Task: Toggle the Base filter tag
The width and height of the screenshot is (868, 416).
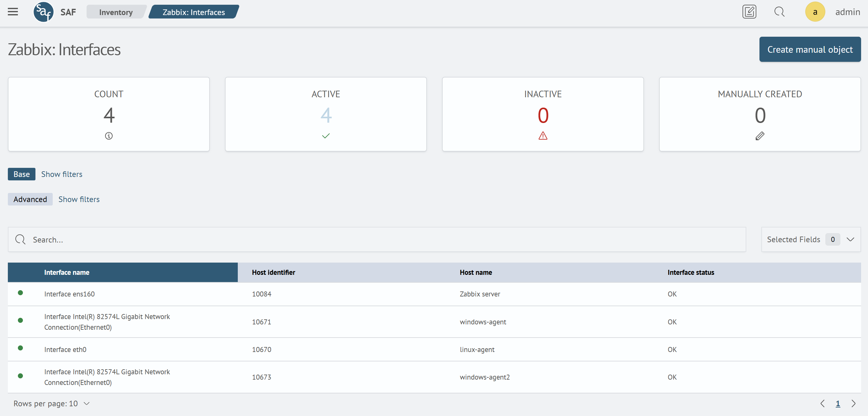Action: 22,174
